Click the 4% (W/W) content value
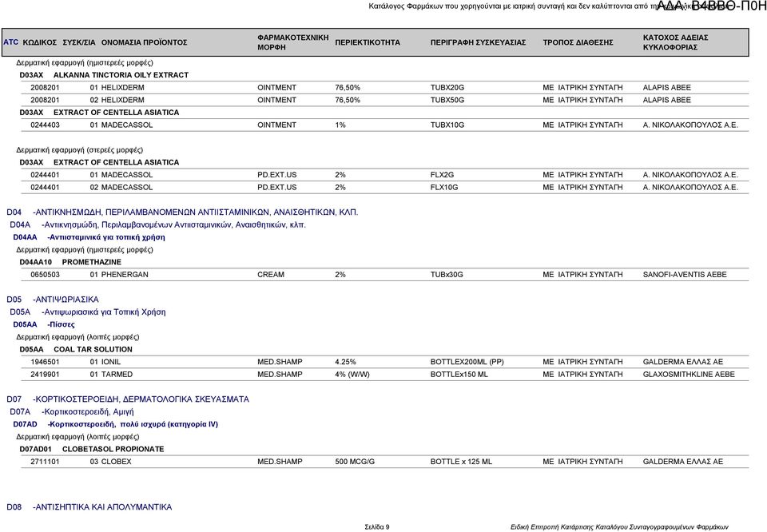Image resolution: width=767 pixels, height=532 pixels. click(x=352, y=374)
